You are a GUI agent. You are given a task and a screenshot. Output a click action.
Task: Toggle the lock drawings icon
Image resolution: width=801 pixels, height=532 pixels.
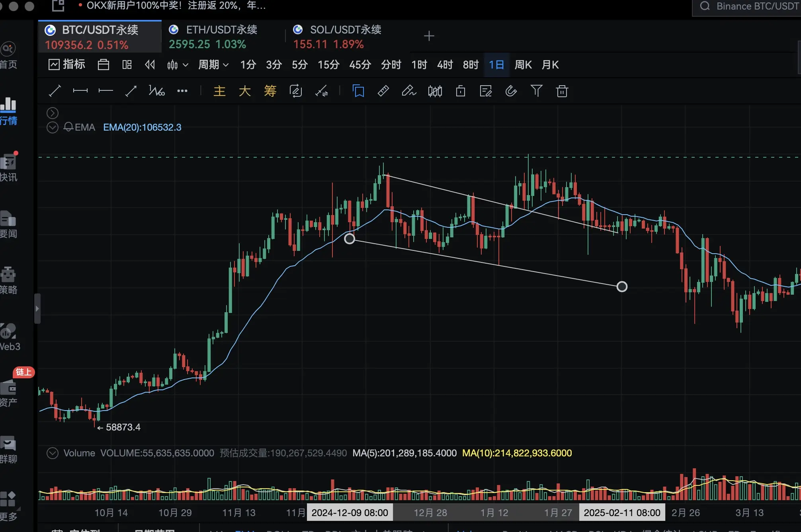461,91
